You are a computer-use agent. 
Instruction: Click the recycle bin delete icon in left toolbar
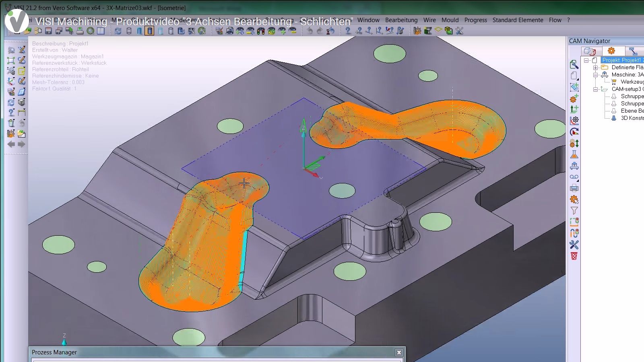[11, 123]
